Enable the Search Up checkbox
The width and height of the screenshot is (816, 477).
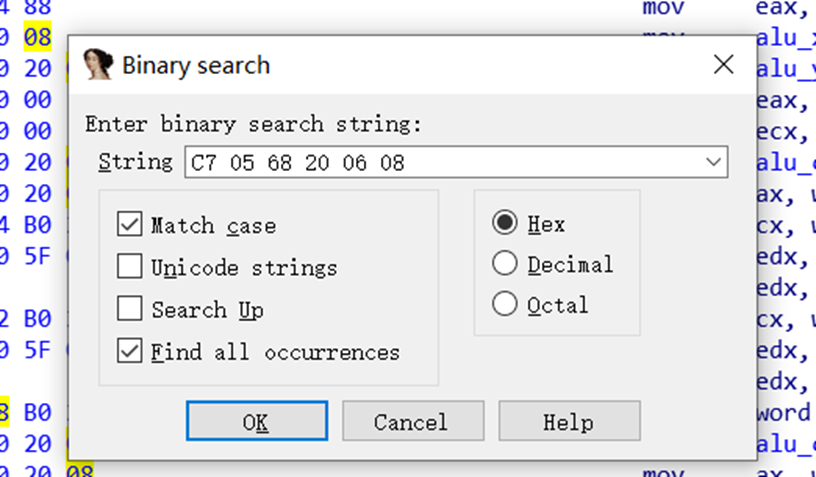130,309
